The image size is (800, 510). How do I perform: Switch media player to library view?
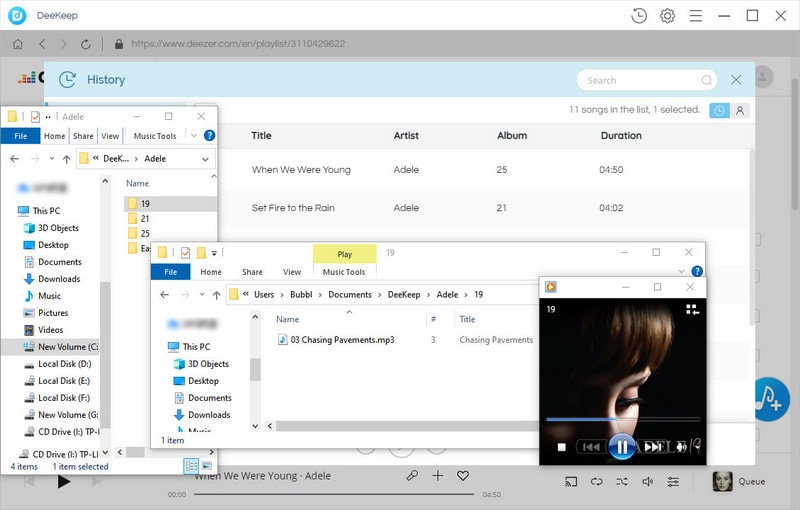(691, 310)
